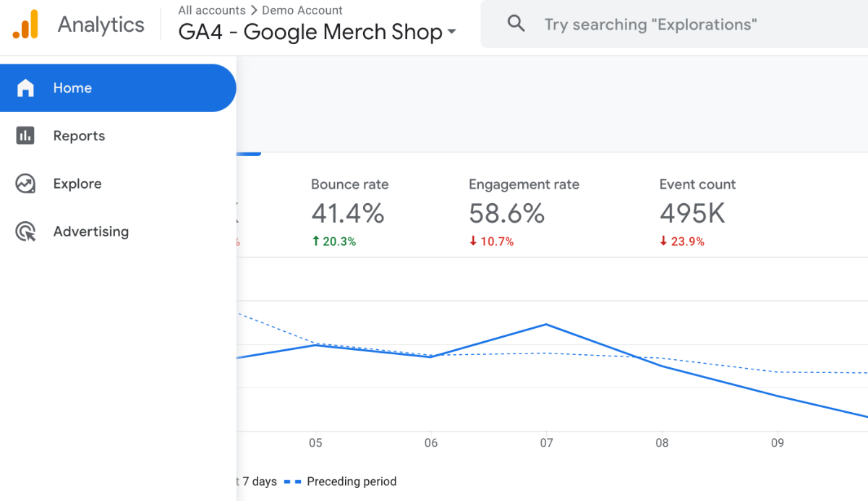Click the Engagement rate 58.6% value
This screenshot has width=868, height=501.
tap(506, 213)
